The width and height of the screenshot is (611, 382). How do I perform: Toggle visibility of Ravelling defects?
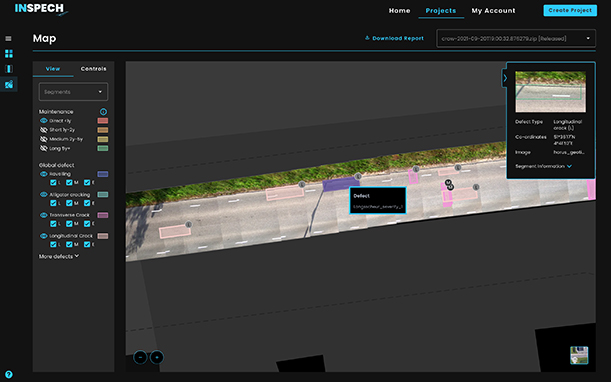[x=44, y=174]
